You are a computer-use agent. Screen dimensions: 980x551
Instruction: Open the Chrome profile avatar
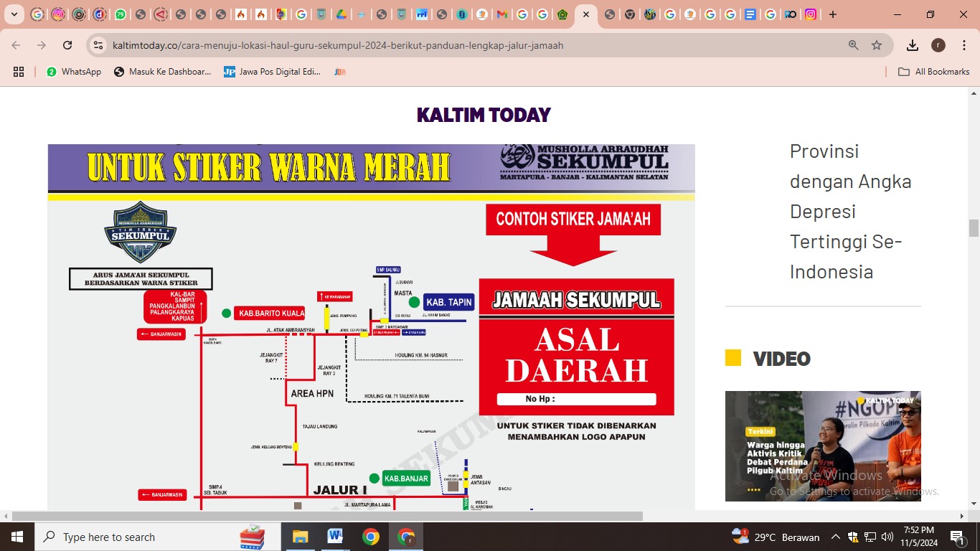[938, 45]
